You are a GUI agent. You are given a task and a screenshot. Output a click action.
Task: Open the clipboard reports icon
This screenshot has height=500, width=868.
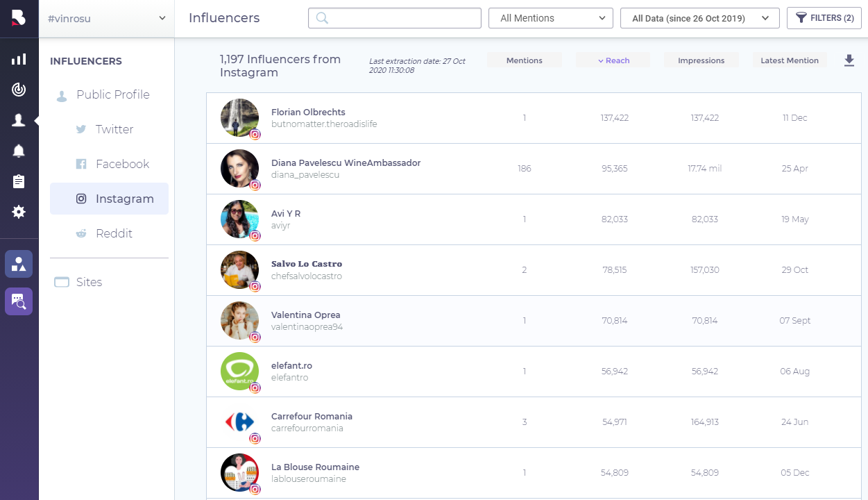19,181
